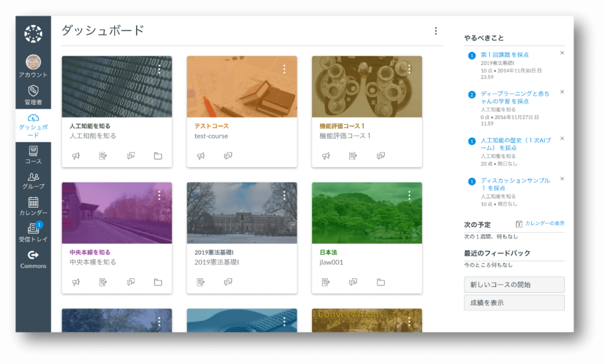This screenshot has width=605, height=364.
Task: Dismiss the 人工知能の歴史 to-do item
Action: (562, 139)
